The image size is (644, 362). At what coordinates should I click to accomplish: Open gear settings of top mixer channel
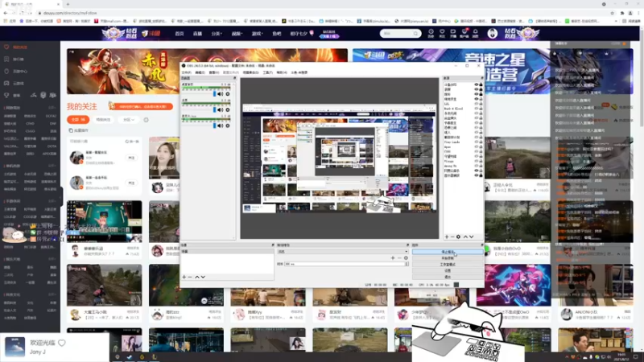coord(228,94)
